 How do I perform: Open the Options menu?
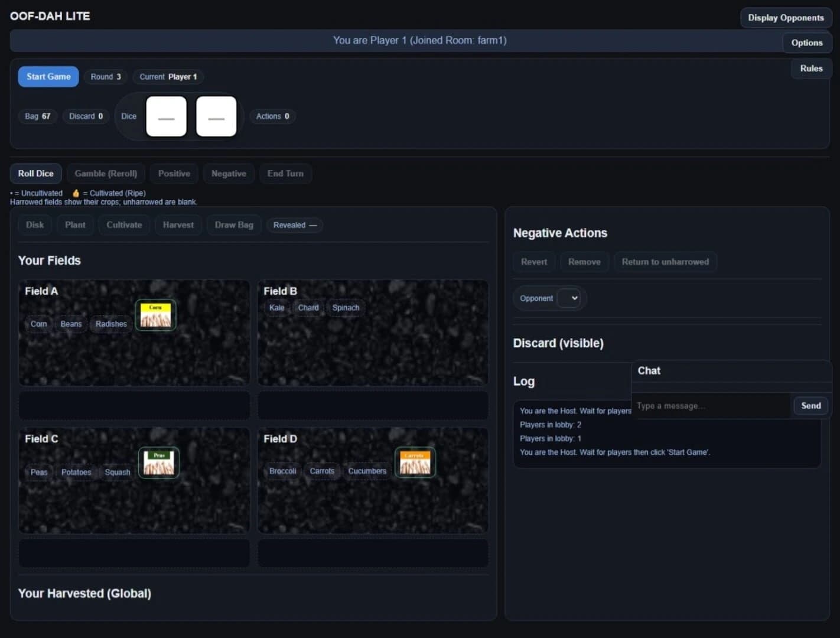pyautogui.click(x=807, y=43)
